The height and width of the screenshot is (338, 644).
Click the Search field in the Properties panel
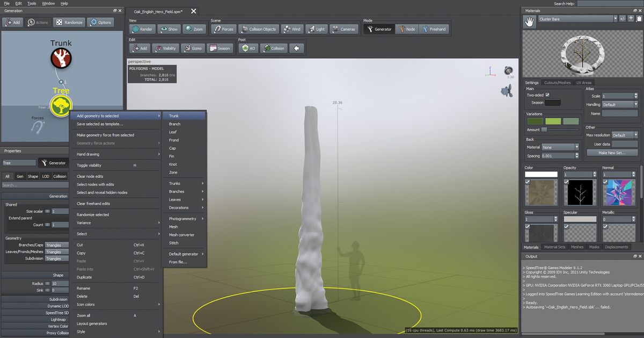pos(35,185)
